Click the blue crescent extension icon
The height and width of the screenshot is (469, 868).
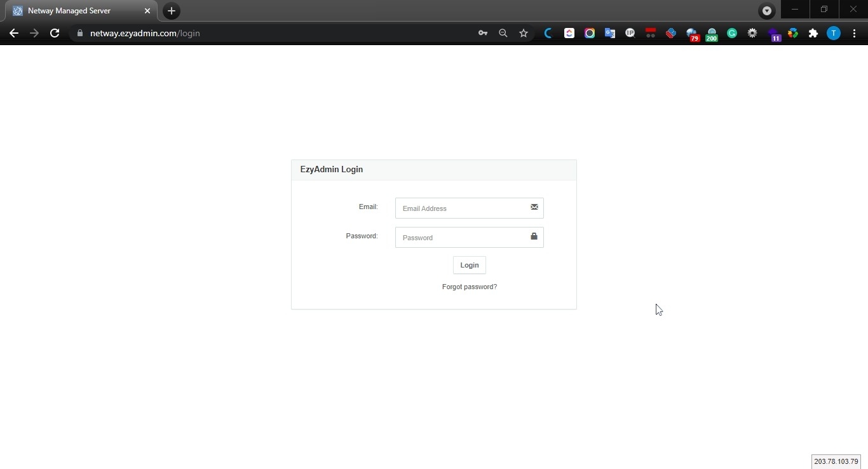pos(548,33)
